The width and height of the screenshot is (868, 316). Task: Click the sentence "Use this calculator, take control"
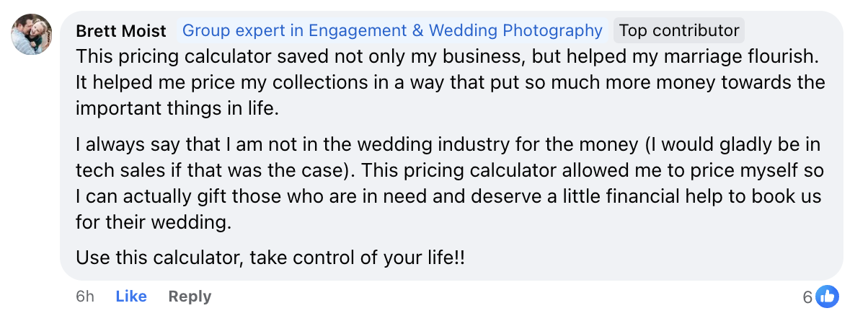click(x=270, y=257)
